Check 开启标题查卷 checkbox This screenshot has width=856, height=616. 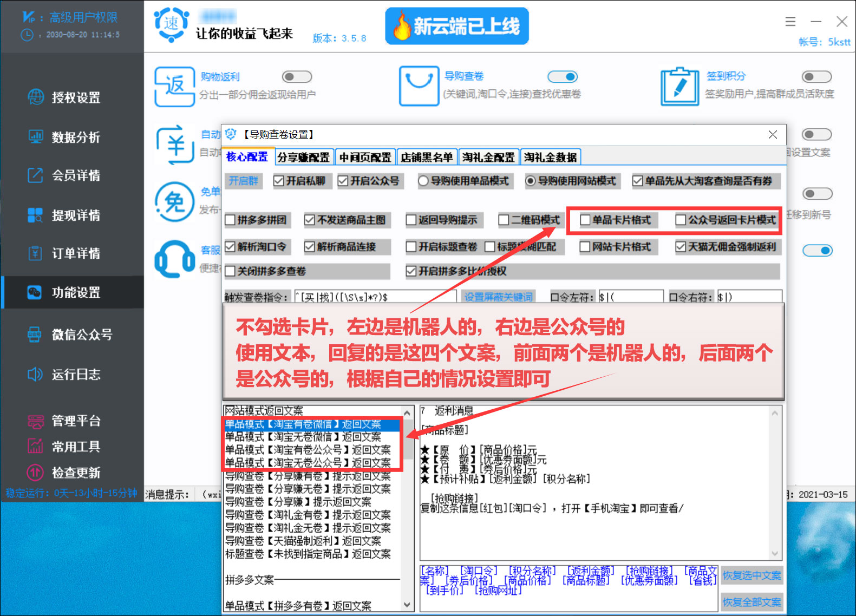pyautogui.click(x=411, y=247)
